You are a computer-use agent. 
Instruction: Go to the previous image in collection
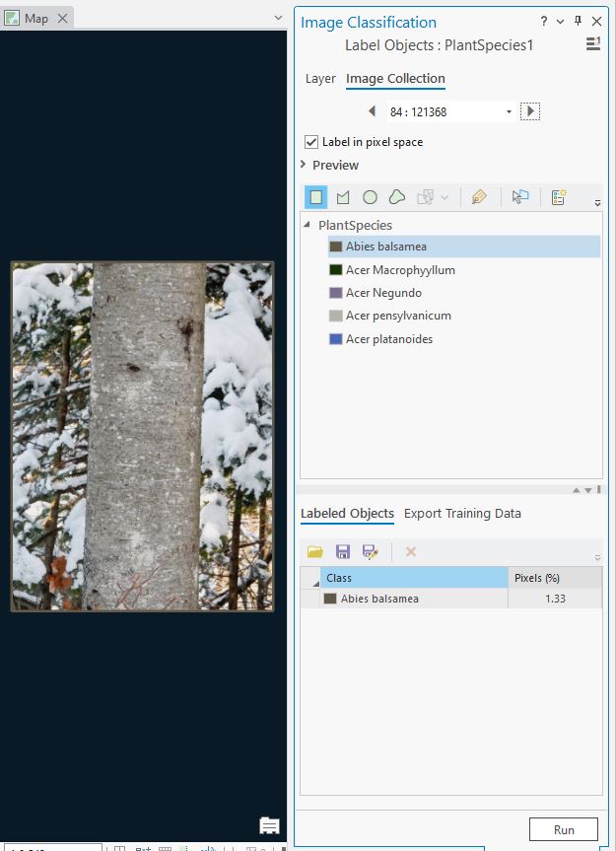(372, 111)
